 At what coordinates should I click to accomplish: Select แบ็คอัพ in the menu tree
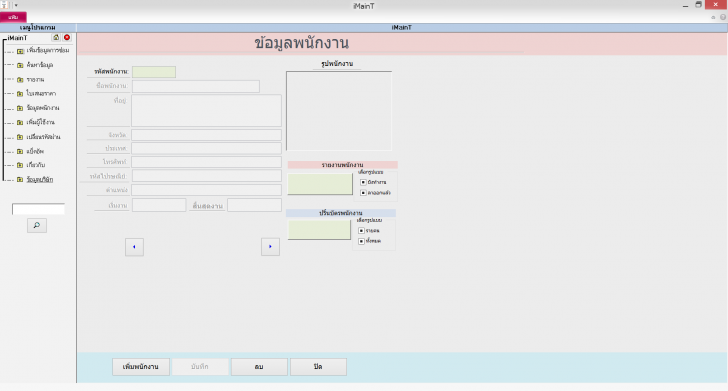pos(35,151)
